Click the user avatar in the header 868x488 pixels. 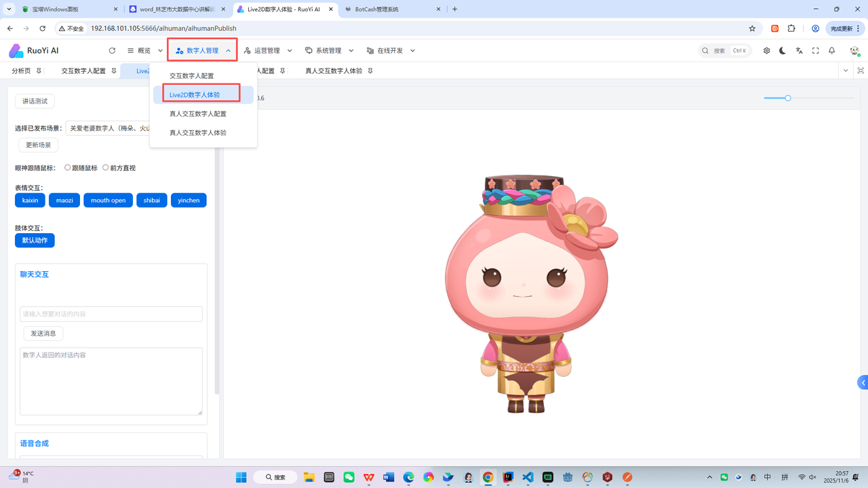(854, 51)
